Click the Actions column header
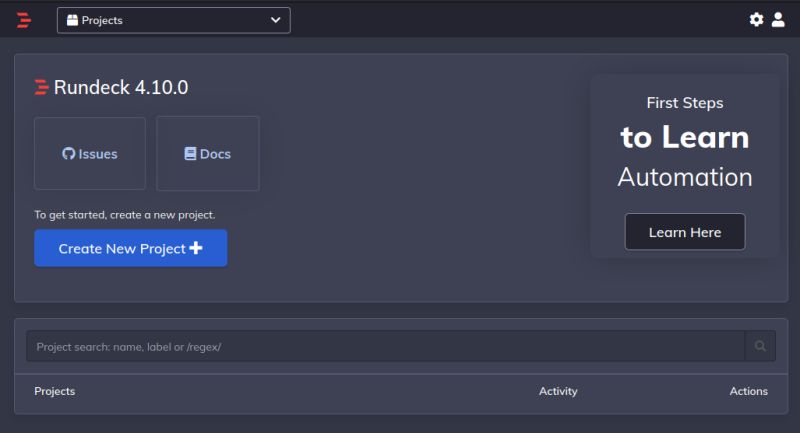800x433 pixels. tap(748, 391)
